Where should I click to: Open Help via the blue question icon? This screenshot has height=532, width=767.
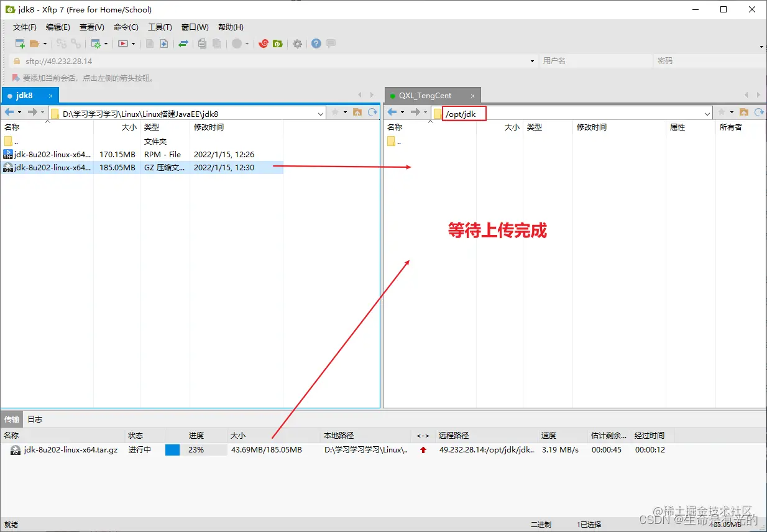click(x=316, y=44)
